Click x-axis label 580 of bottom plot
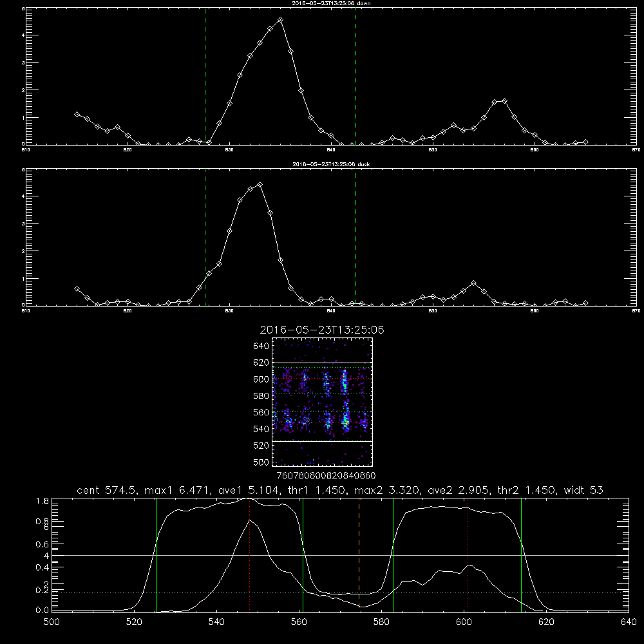This screenshot has height=644, width=644. (x=381, y=622)
